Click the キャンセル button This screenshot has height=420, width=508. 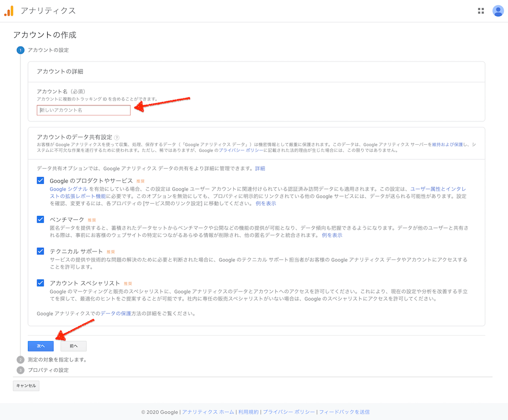pos(26,385)
